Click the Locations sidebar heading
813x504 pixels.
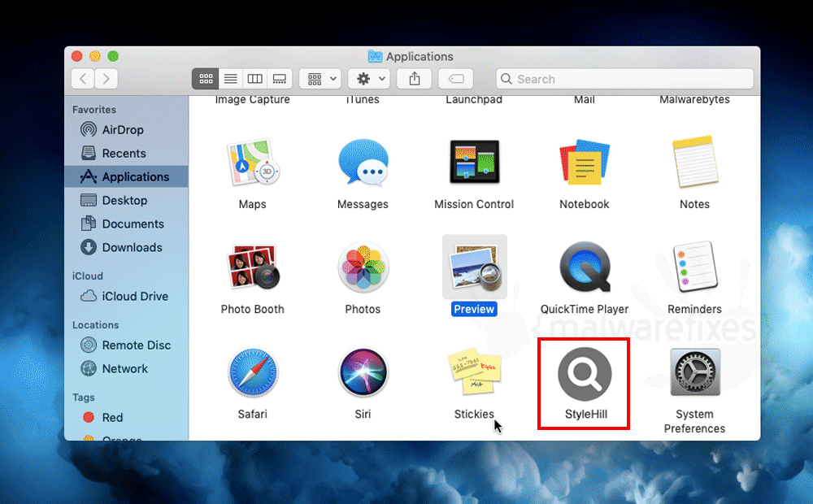95,324
